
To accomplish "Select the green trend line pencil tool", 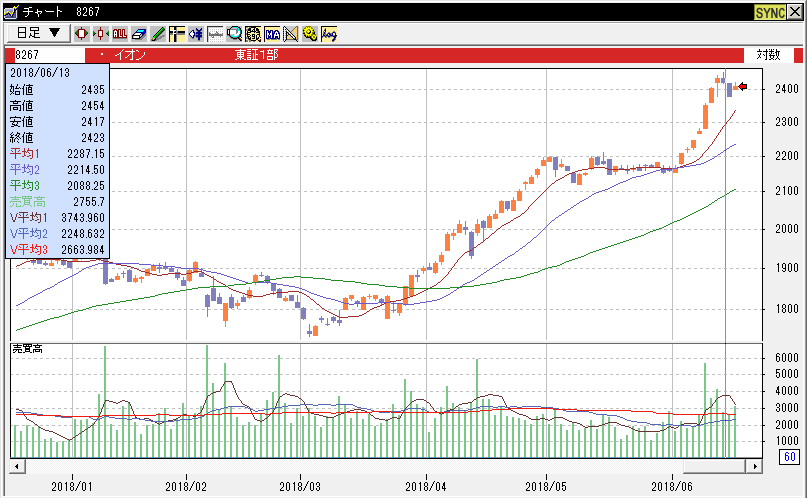I will [x=158, y=33].
